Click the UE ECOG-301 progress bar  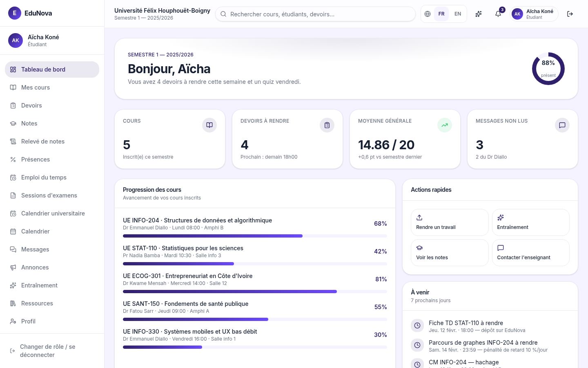coord(255,292)
